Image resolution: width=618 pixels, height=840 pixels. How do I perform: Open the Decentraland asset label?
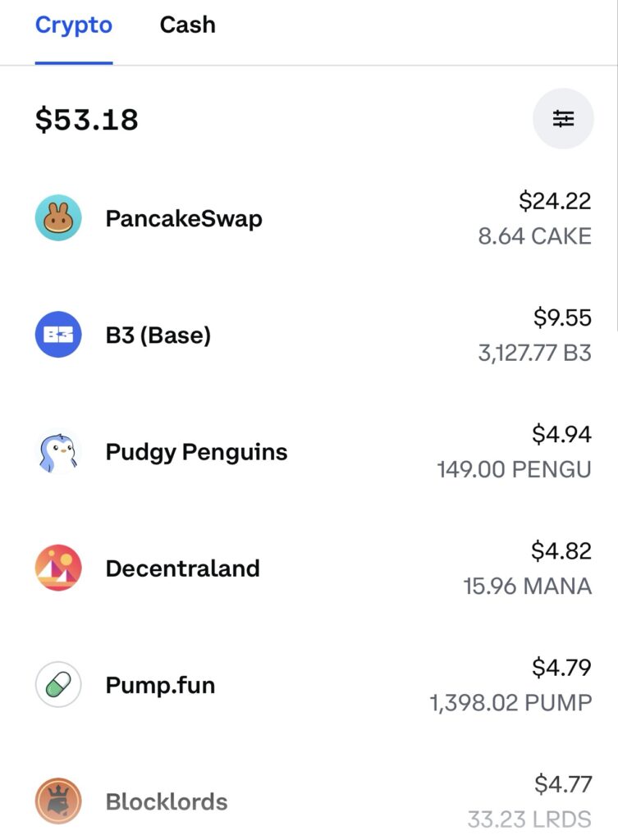(183, 568)
